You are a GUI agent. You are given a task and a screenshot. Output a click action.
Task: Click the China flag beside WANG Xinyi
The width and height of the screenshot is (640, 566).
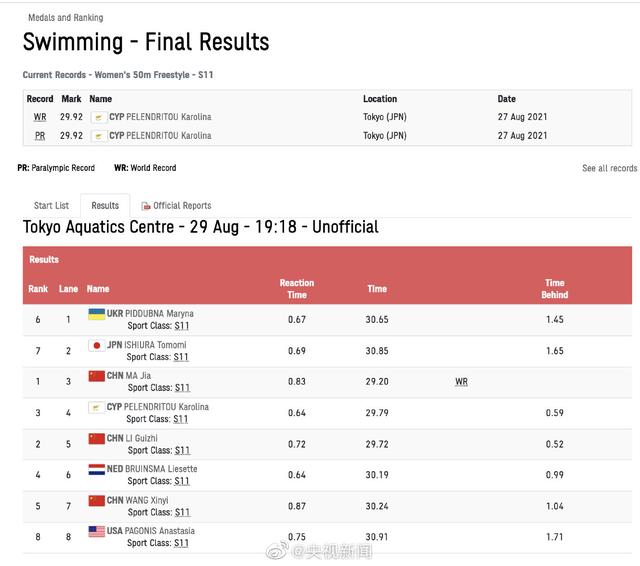coord(96,500)
